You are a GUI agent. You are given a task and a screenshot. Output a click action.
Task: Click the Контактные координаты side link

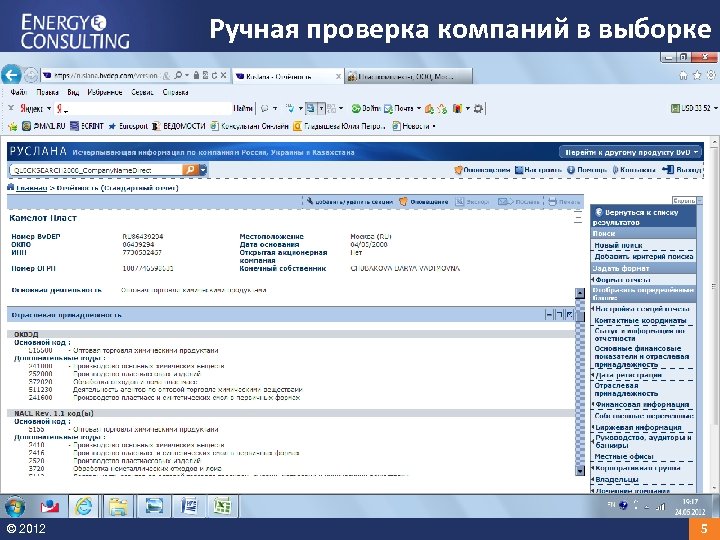(x=640, y=321)
